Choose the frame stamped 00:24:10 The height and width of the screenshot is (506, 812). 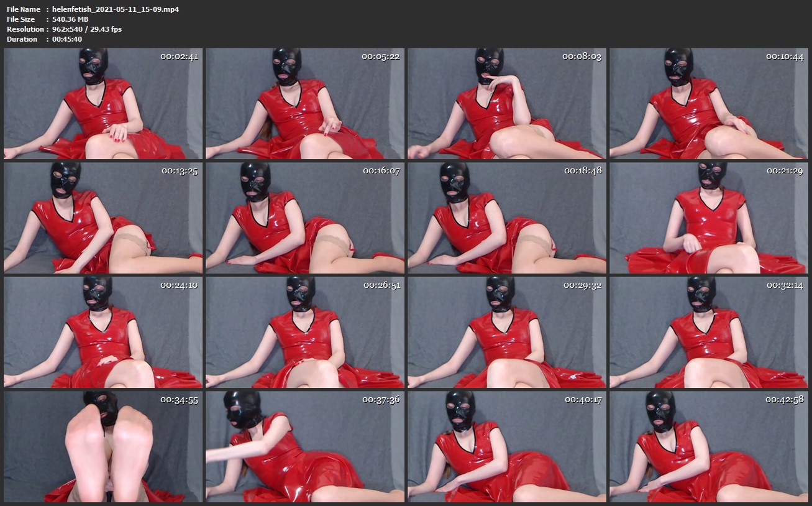tap(103, 332)
